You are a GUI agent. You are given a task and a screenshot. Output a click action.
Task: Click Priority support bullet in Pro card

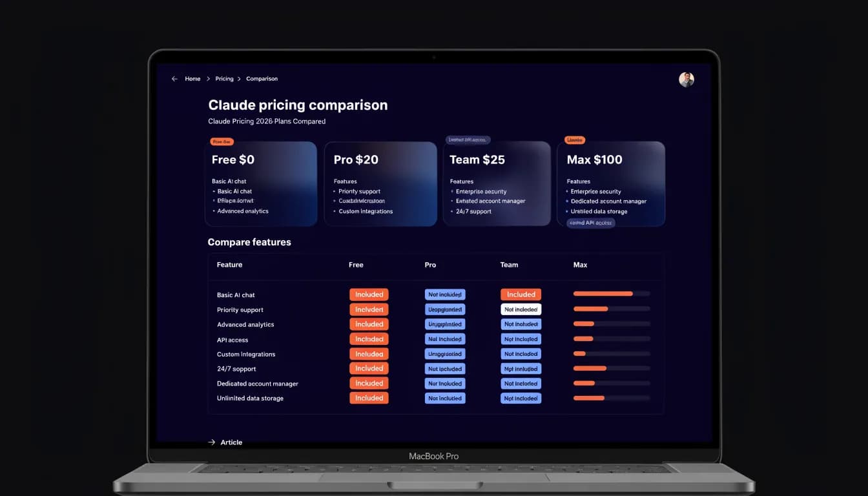tap(360, 192)
